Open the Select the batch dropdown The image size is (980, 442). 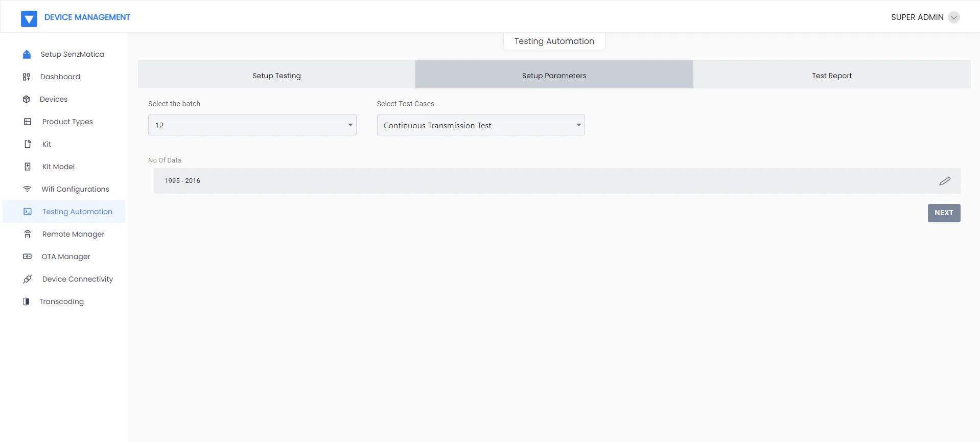[252, 125]
